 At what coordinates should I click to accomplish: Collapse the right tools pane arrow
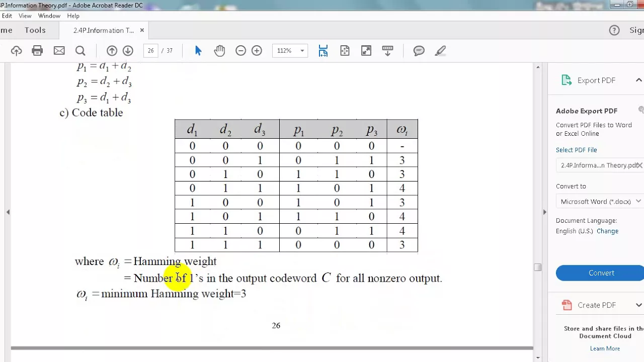point(544,212)
